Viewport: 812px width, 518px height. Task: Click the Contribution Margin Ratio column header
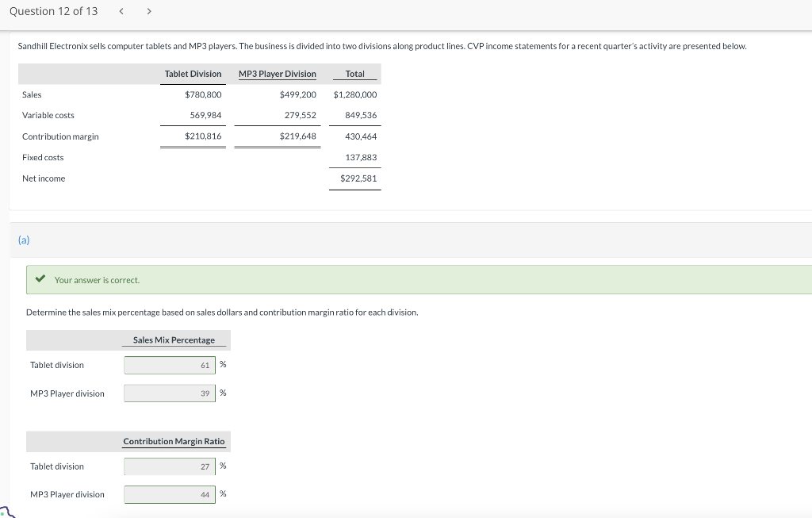click(x=174, y=442)
